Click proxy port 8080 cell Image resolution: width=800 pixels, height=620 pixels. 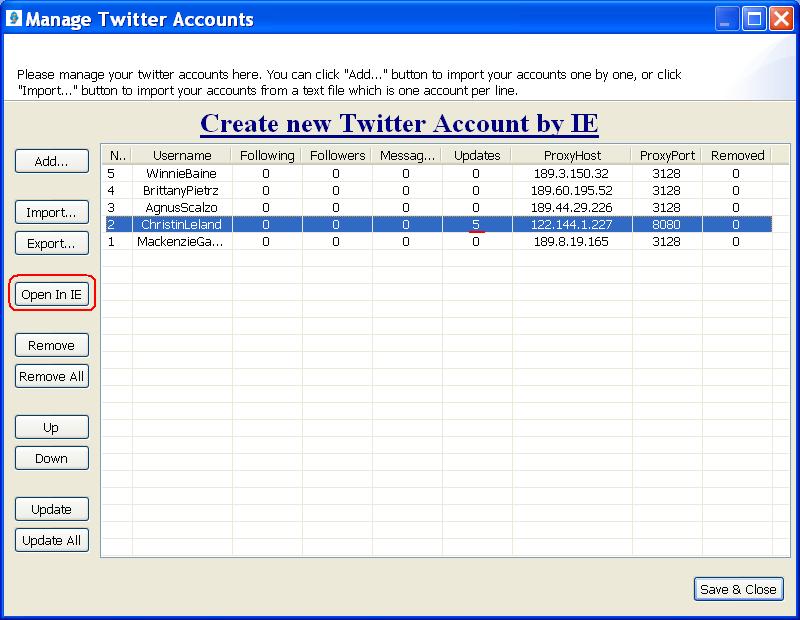(x=666, y=225)
